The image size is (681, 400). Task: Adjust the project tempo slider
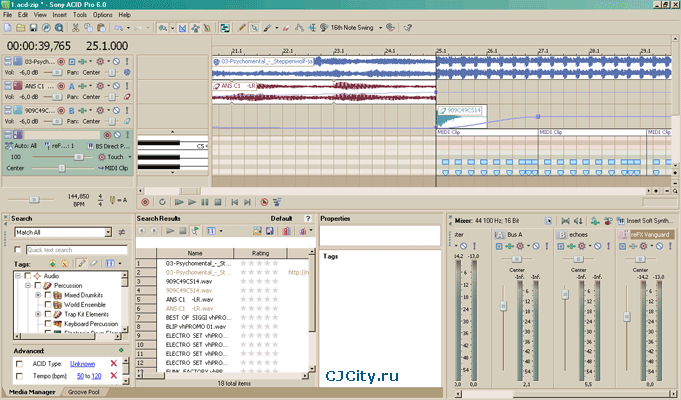click(x=34, y=199)
